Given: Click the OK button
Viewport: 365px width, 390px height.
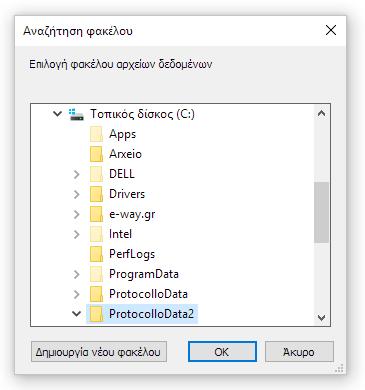Looking at the screenshot, I should click(222, 352).
